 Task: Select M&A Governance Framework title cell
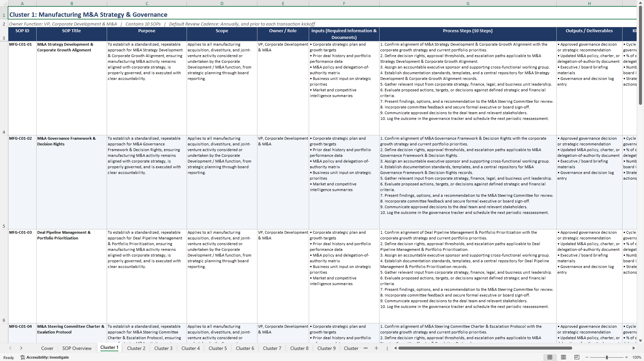click(x=71, y=182)
